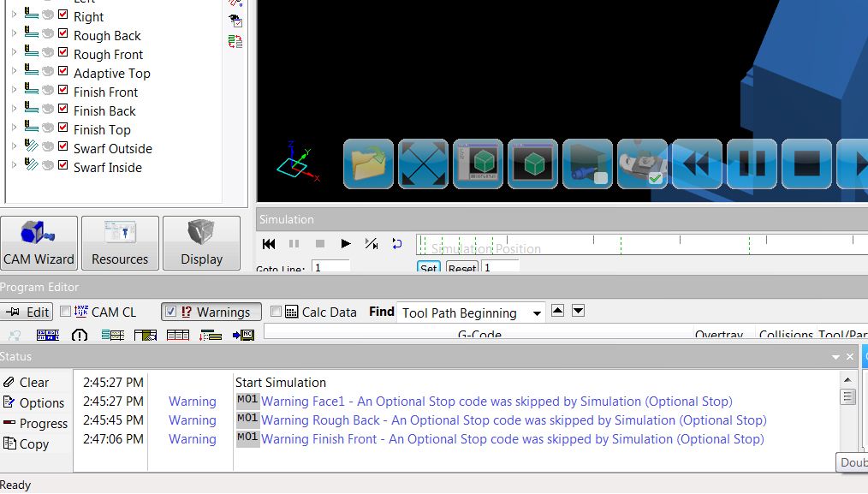This screenshot has height=494, width=868.
Task: Click the Simulation Position timeline slider
Action: [x=642, y=245]
